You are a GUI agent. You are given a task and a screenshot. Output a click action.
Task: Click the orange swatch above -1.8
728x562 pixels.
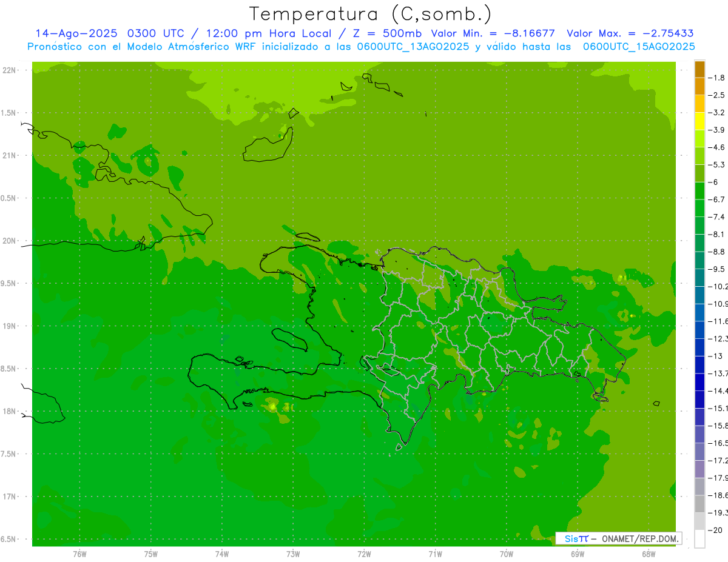tap(699, 69)
